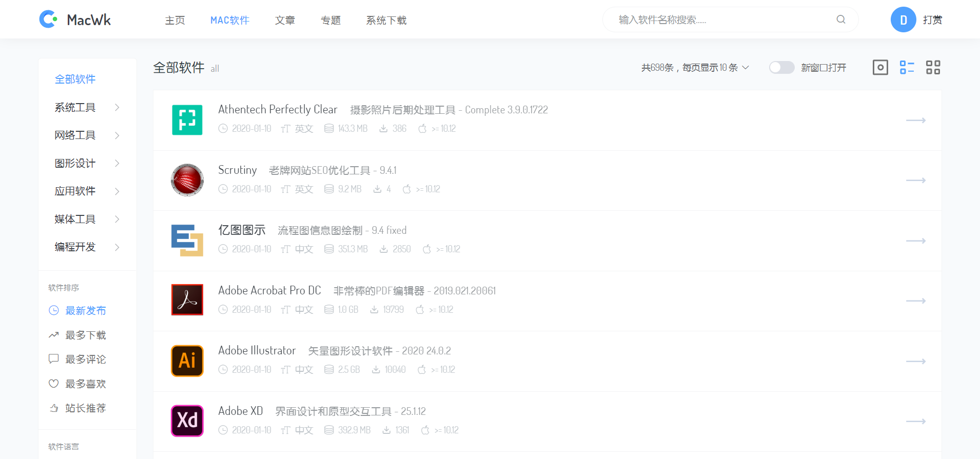Select MAC软件 nav item
The width and height of the screenshot is (980, 459).
pos(230,20)
